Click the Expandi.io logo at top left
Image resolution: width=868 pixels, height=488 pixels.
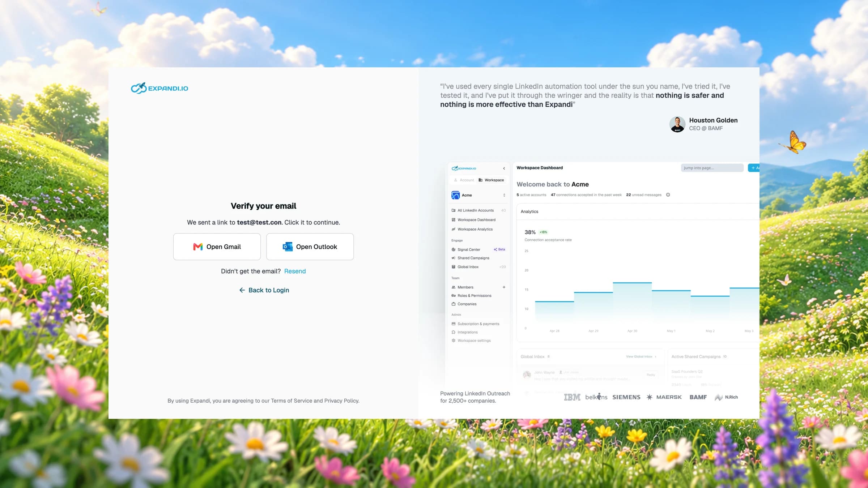(x=159, y=88)
